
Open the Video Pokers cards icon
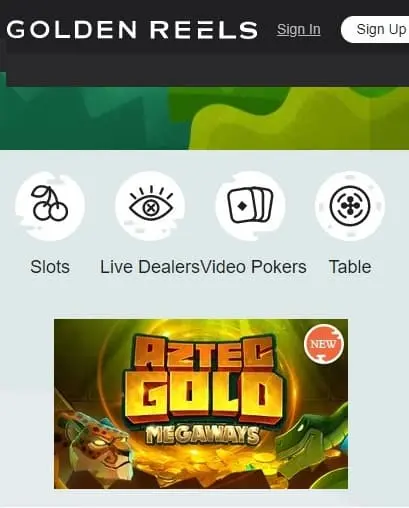(x=250, y=206)
